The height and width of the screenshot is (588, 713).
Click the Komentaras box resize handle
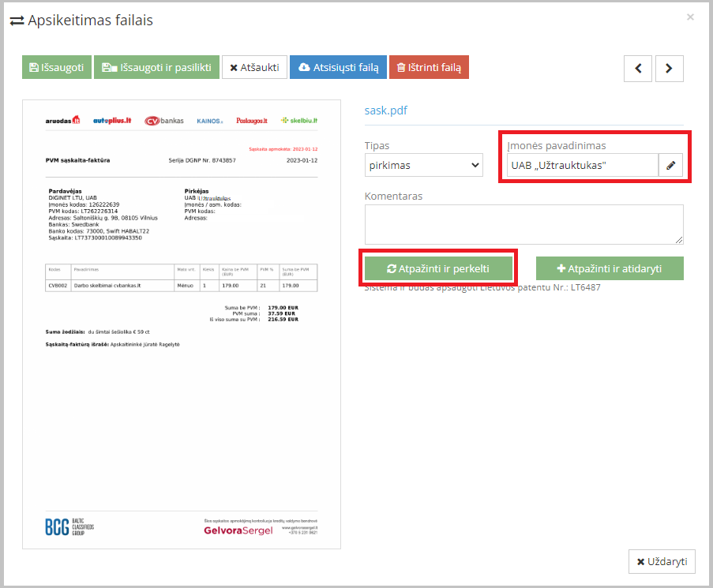pos(679,240)
